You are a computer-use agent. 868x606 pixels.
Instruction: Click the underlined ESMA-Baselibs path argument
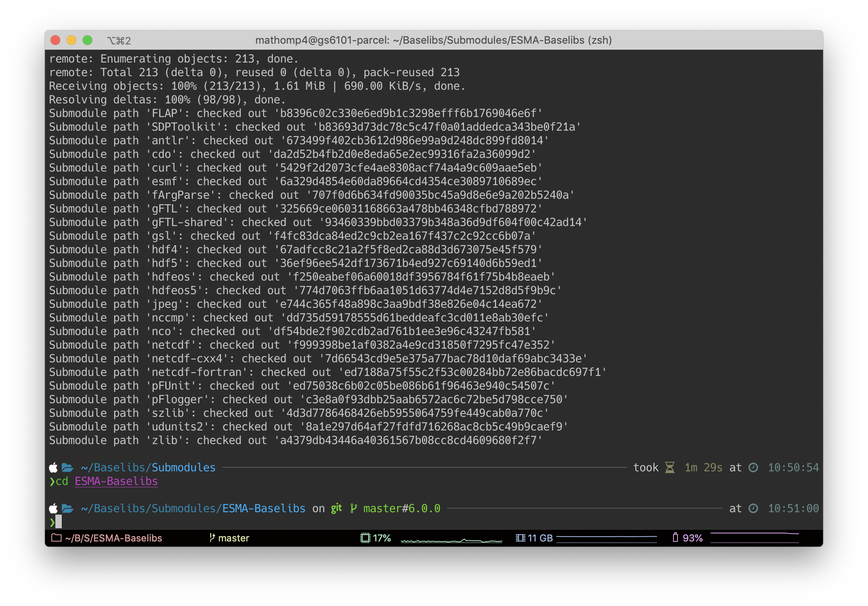coord(116,481)
